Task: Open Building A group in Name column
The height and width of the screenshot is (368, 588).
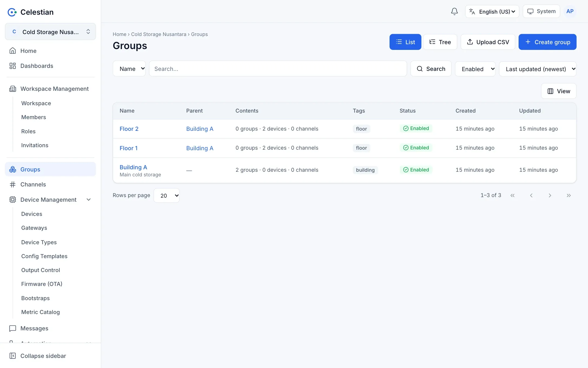Action: [x=133, y=167]
